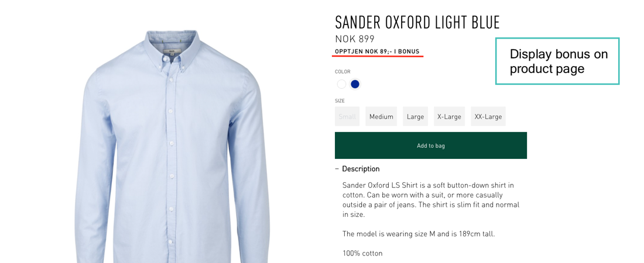Viewport: 644px width, 263px height.
Task: Click the SIZE label
Action: 340,101
